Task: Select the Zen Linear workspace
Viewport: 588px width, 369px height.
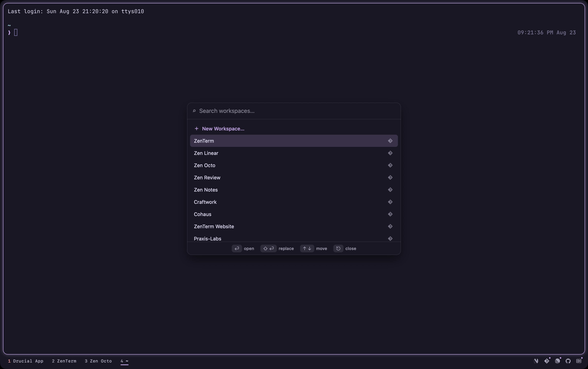Action: tap(294, 153)
